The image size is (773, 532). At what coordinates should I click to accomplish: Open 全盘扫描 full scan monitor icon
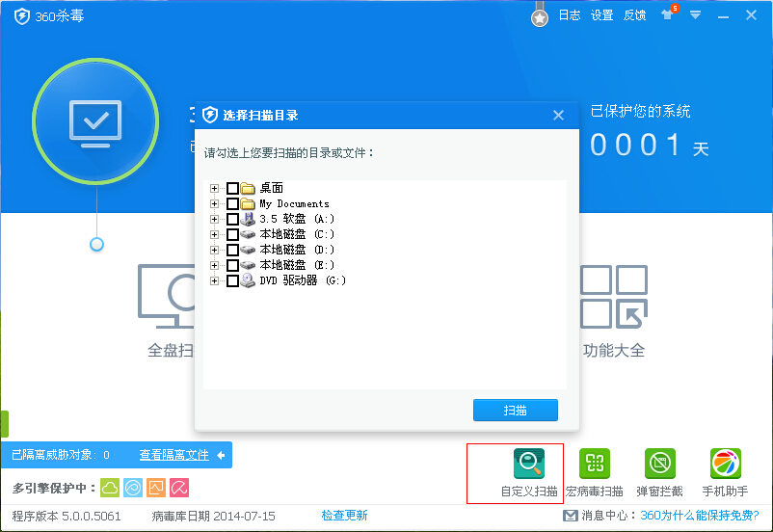pos(167,296)
